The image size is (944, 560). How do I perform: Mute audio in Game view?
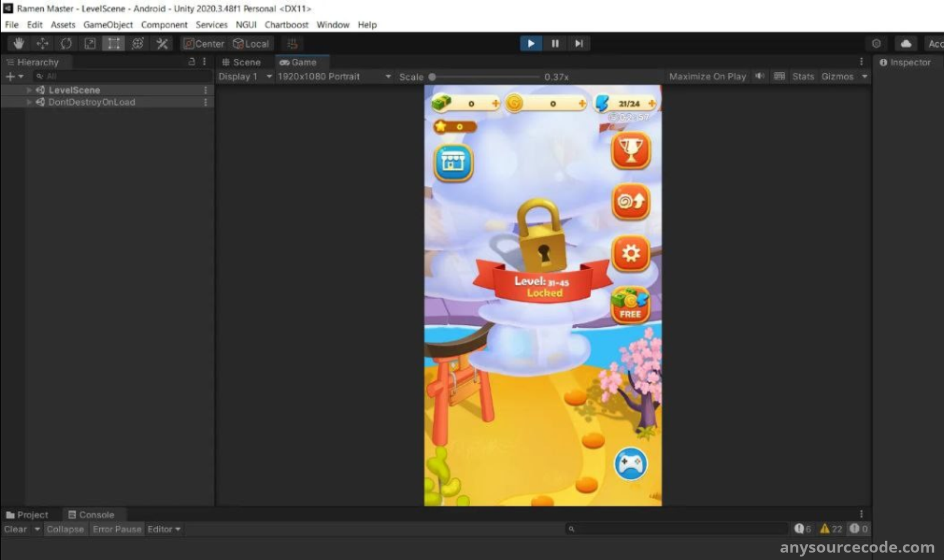(x=759, y=77)
